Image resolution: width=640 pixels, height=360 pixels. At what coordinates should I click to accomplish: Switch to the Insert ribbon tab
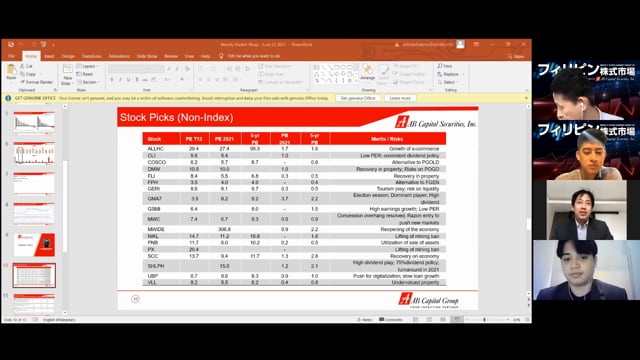click(49, 56)
